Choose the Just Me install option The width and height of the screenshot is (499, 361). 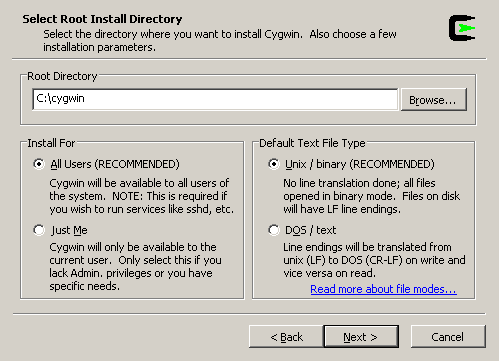pyautogui.click(x=39, y=230)
